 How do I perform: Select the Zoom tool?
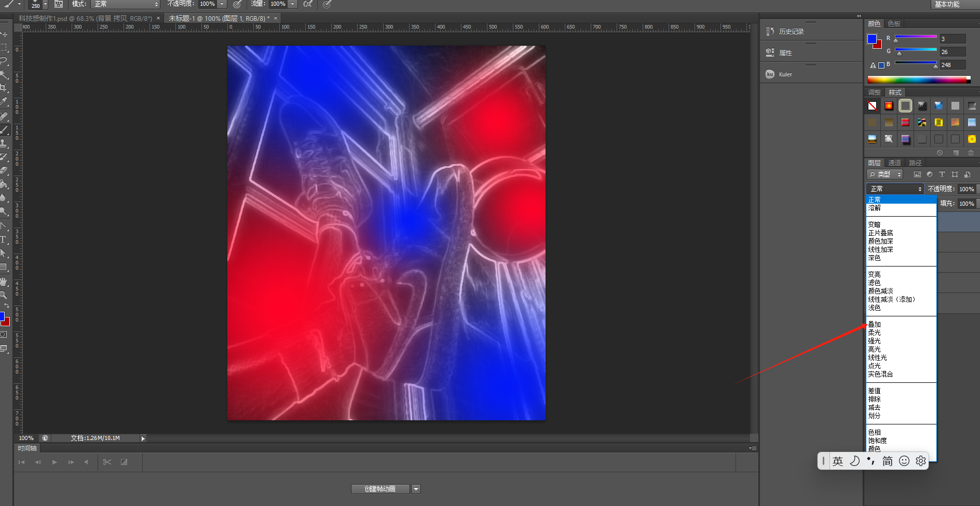4,295
